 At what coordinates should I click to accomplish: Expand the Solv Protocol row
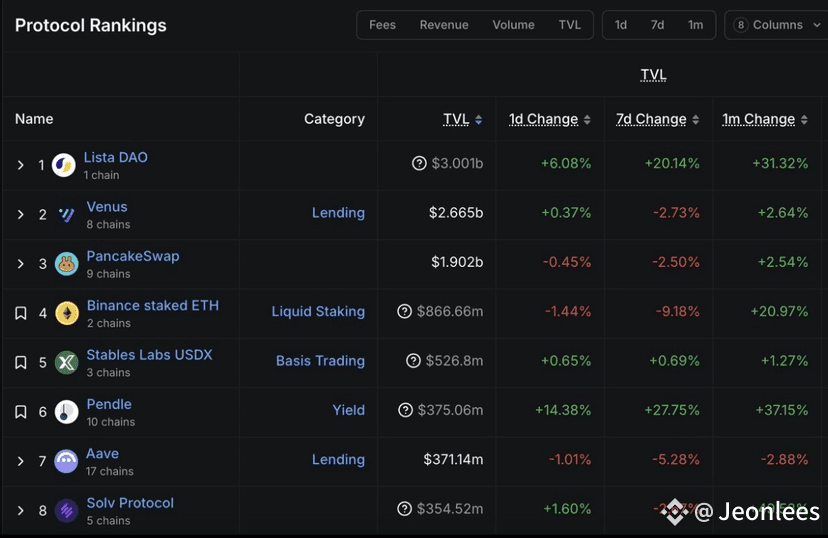coord(21,511)
